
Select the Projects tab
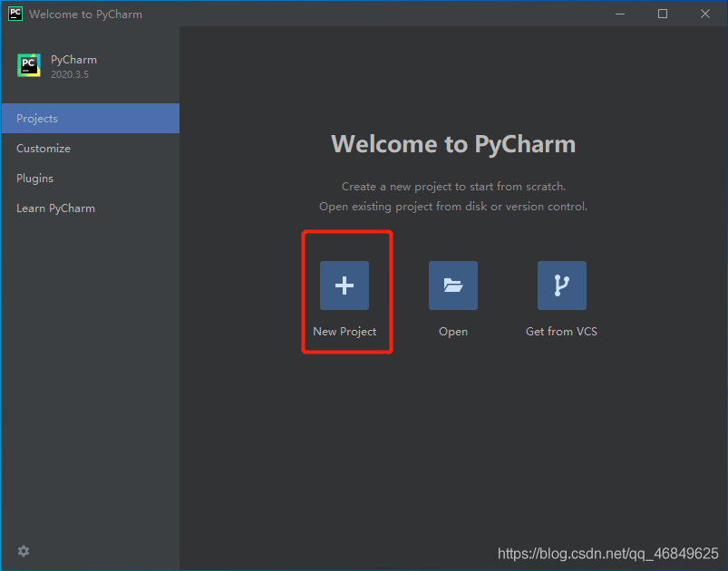coord(91,119)
